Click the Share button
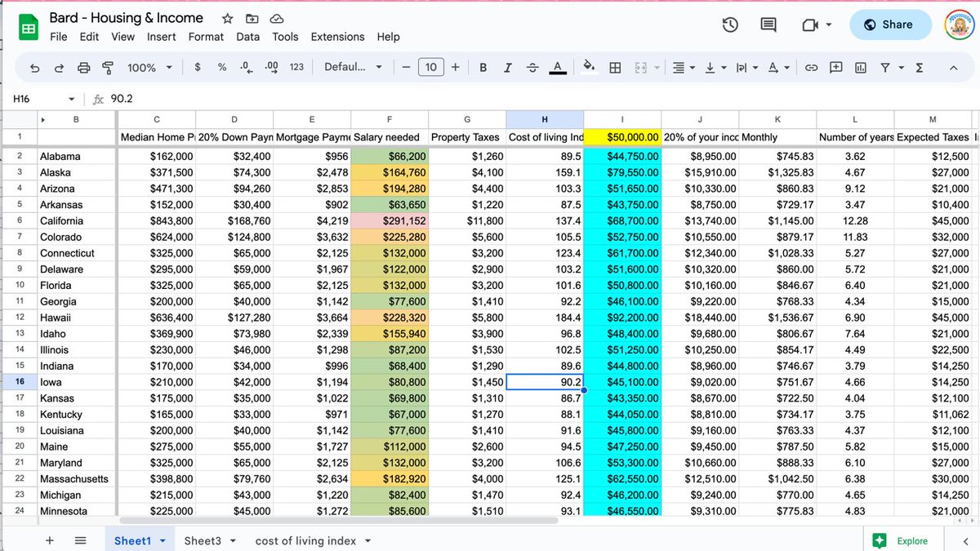This screenshot has width=980, height=551. 890,24
